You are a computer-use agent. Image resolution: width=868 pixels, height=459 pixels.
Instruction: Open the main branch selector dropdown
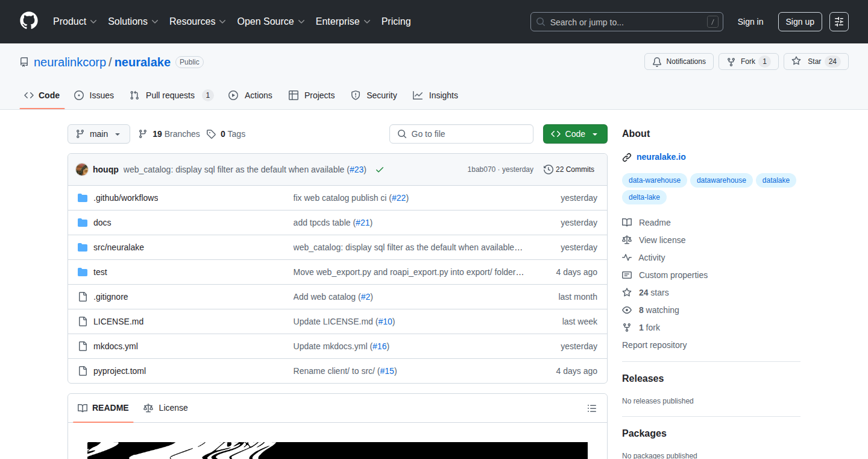pos(99,134)
